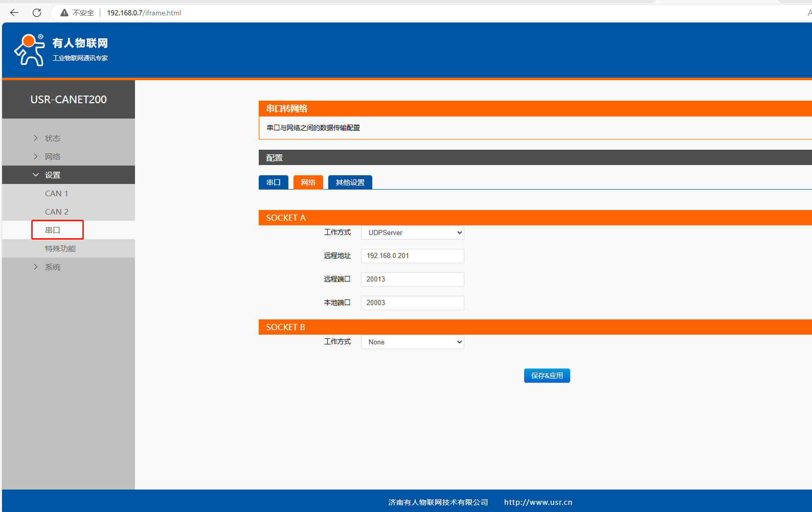This screenshot has width=812, height=512.
Task: Open the CAN 1 settings page
Action: click(56, 193)
